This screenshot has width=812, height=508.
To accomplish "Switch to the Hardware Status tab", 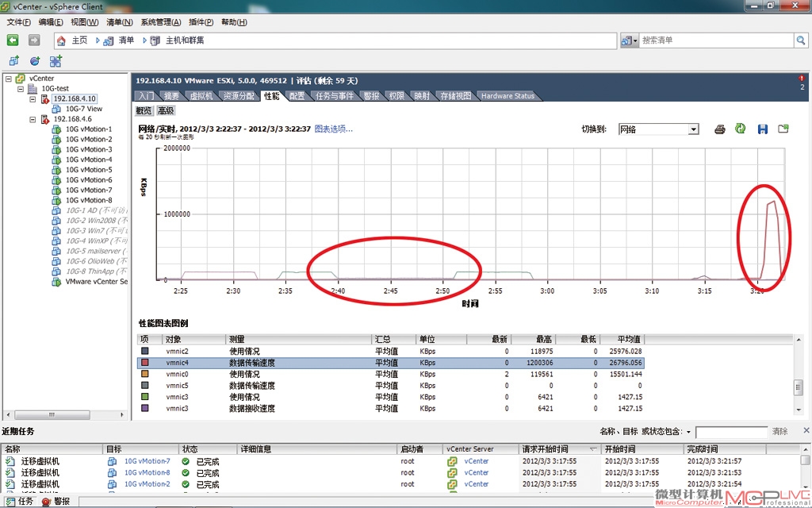I will (507, 96).
